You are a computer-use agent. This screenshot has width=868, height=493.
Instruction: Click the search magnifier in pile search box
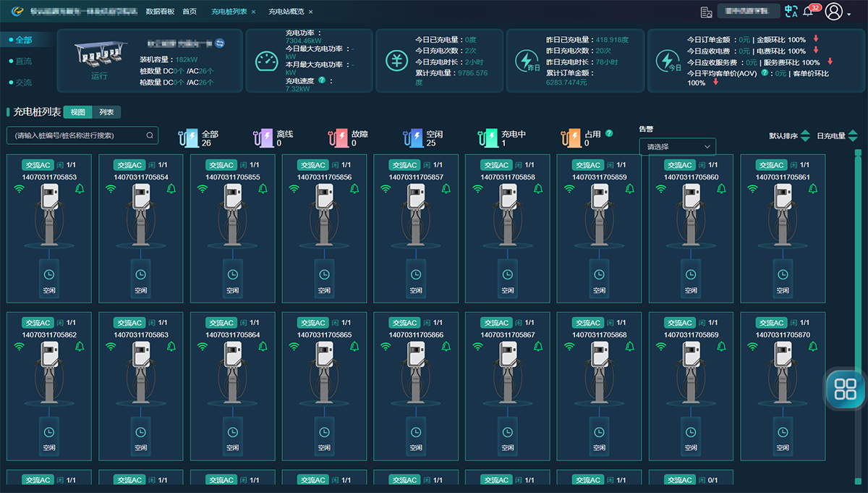tap(150, 135)
